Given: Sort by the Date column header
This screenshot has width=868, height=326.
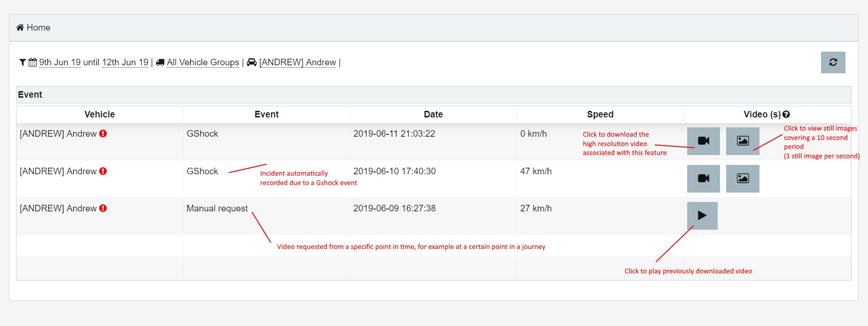Looking at the screenshot, I should (433, 115).
